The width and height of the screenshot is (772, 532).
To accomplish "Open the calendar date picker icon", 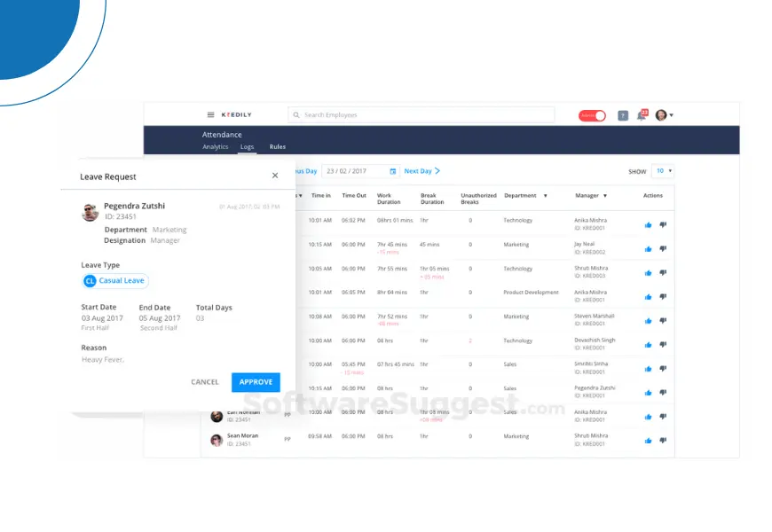I will 393,171.
